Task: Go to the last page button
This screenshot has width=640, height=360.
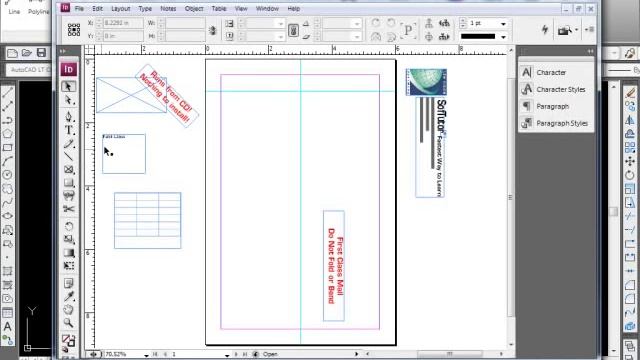Action: coord(245,354)
